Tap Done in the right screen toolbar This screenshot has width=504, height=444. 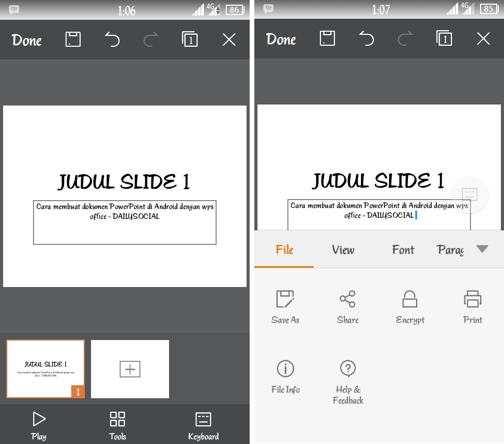click(281, 39)
